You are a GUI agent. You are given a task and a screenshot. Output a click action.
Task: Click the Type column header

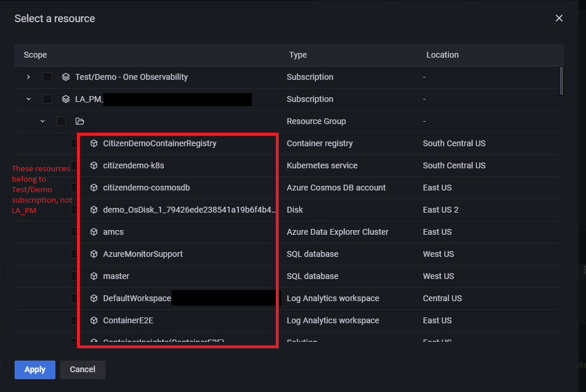pyautogui.click(x=297, y=54)
